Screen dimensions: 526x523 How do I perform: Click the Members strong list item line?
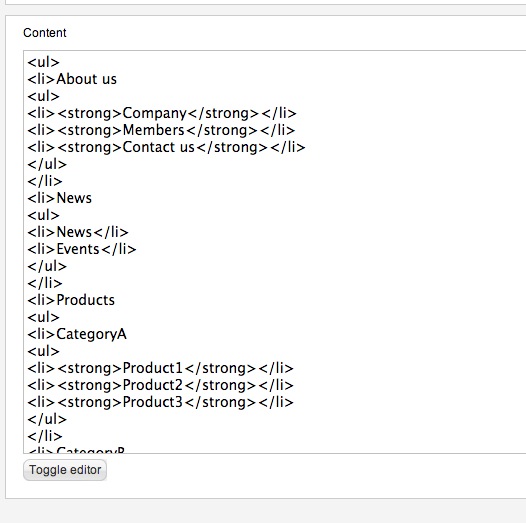[161, 130]
